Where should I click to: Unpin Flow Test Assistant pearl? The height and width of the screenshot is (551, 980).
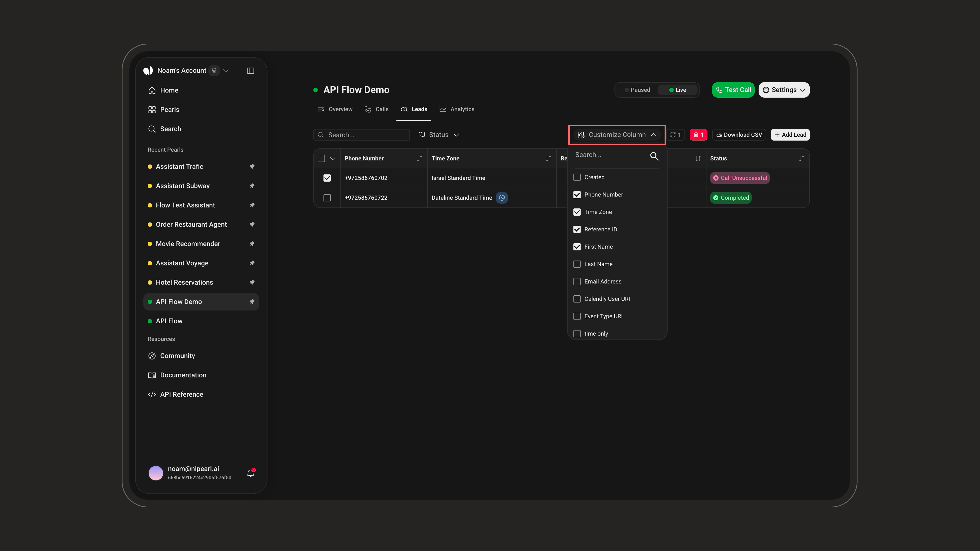pos(252,205)
